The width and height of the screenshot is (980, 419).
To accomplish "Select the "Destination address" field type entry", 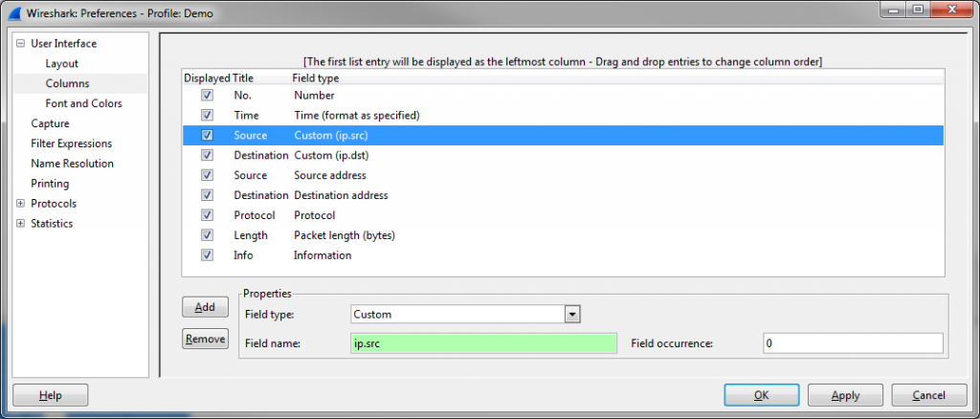I will tap(342, 195).
